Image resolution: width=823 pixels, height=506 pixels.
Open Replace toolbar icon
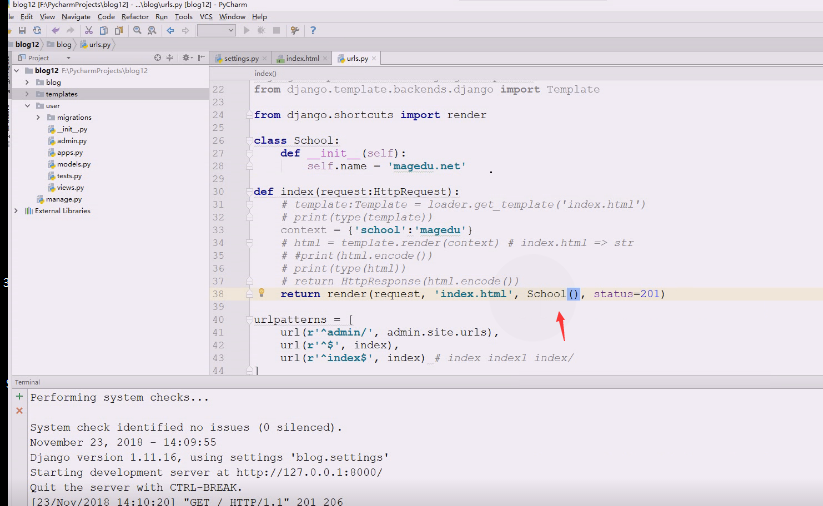152,30
